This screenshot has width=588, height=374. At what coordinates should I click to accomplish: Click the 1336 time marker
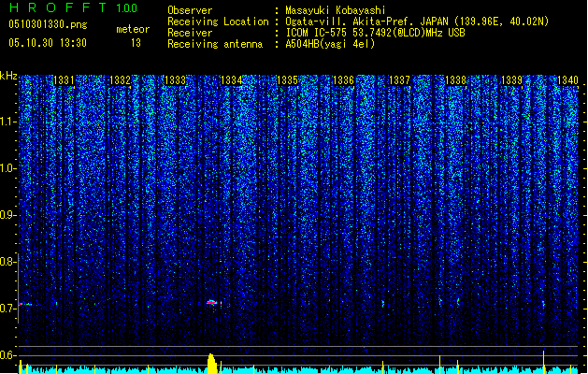pyautogui.click(x=343, y=80)
